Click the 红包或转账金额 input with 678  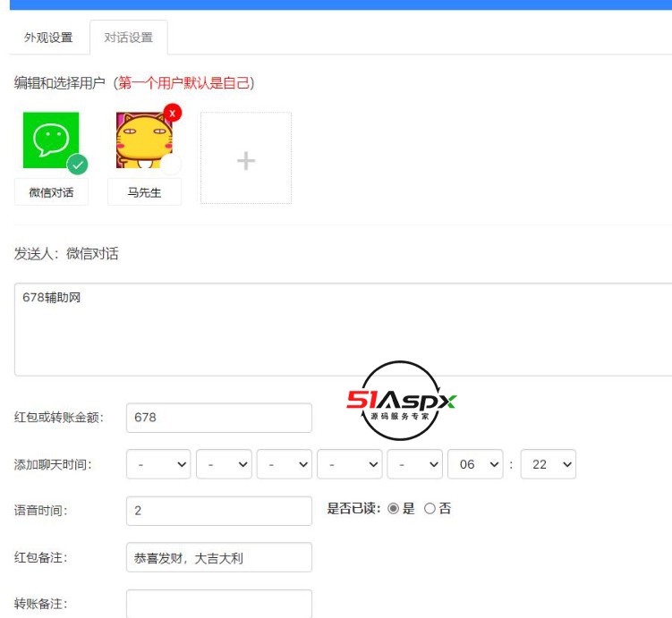219,418
